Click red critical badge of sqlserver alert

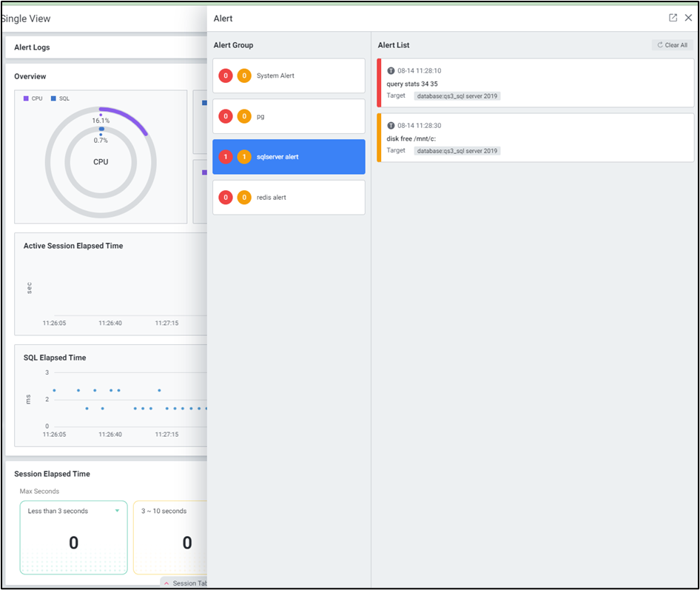(x=226, y=157)
